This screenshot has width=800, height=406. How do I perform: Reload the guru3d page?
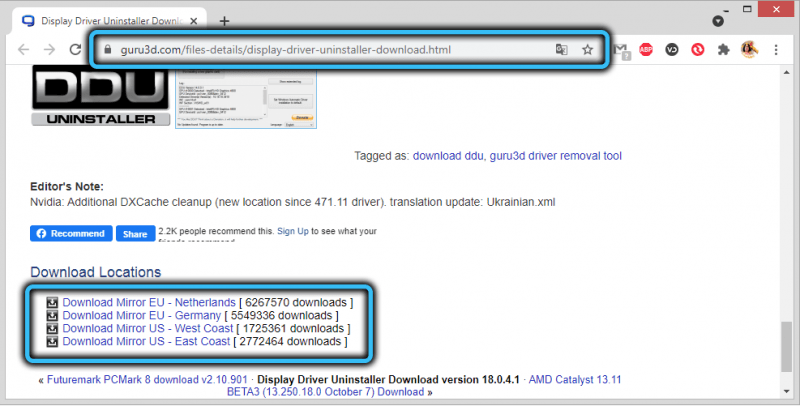click(76, 49)
